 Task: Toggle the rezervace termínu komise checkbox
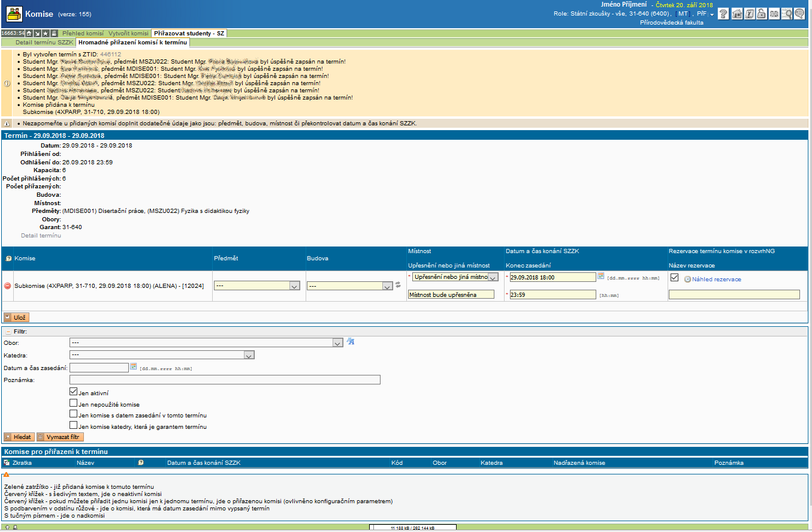tap(674, 278)
